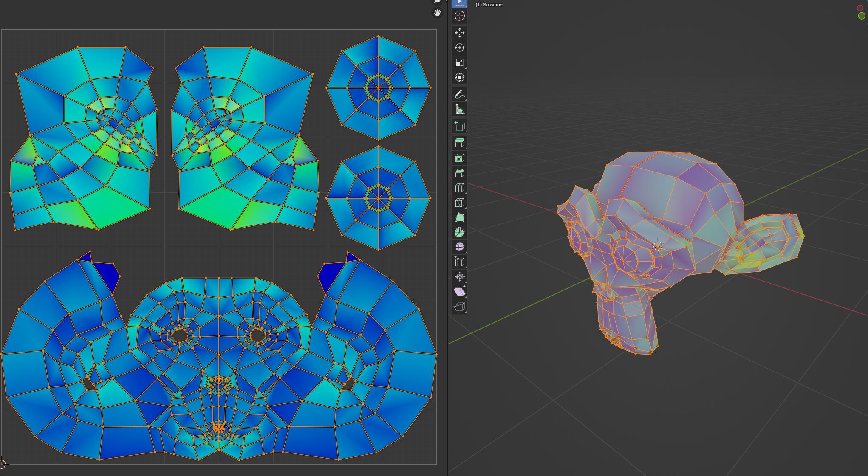868x476 pixels.
Task: Click the green Y axis navigation gizmo
Action: 862,16
